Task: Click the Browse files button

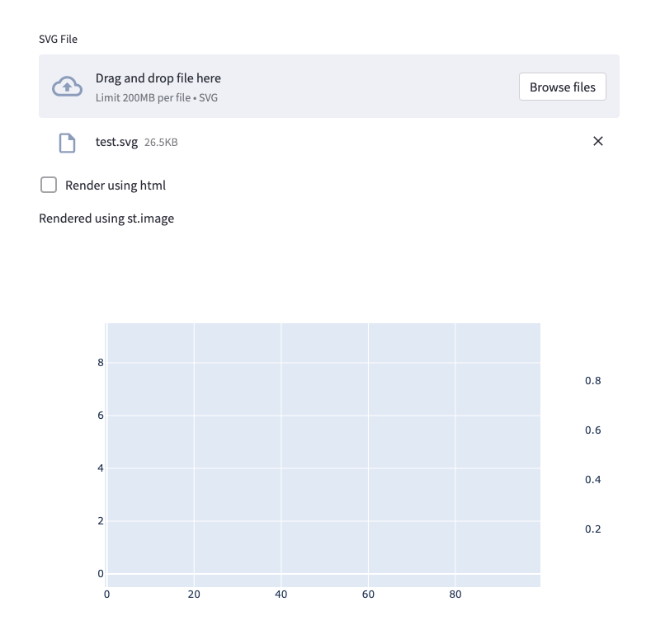Action: point(562,86)
